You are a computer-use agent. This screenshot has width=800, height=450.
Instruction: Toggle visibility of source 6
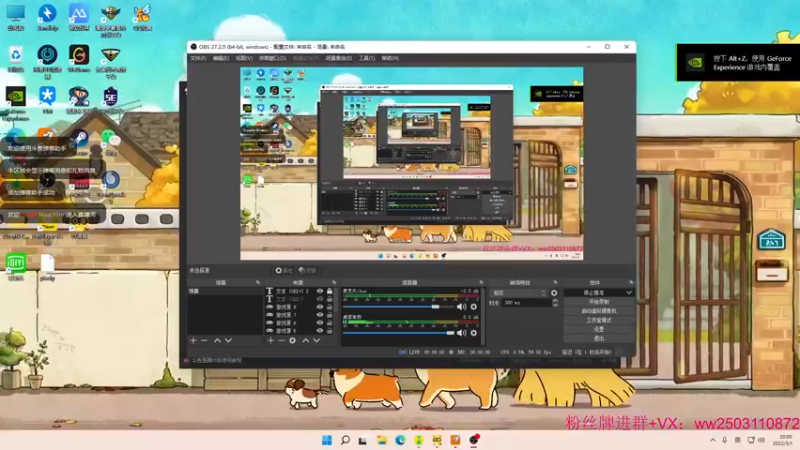[x=320, y=323]
